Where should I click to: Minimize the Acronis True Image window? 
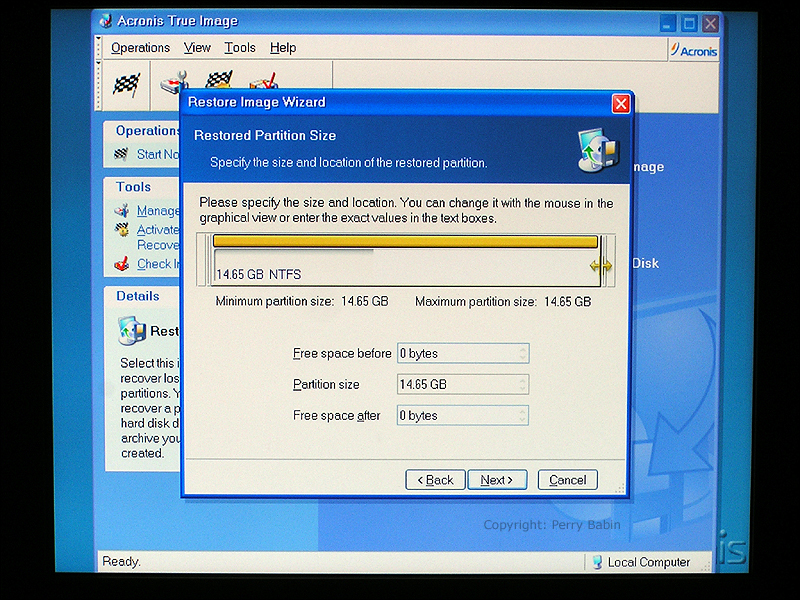pos(667,23)
